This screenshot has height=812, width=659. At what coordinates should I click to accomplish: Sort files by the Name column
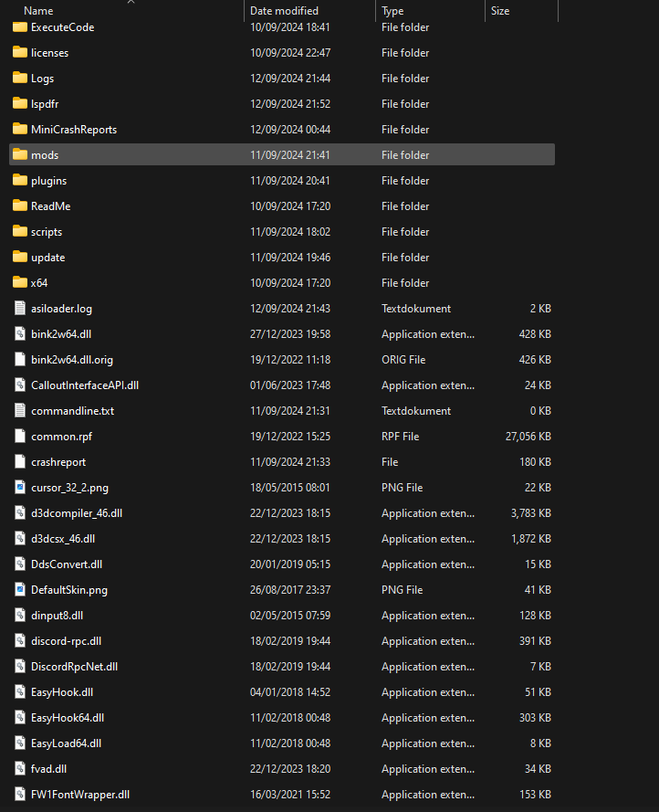click(x=38, y=11)
